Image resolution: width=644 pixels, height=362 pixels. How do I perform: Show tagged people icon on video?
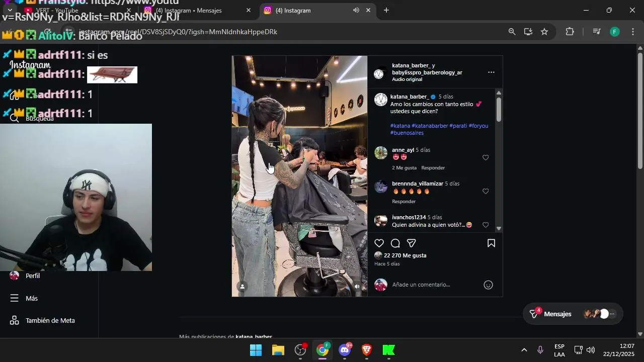242,287
